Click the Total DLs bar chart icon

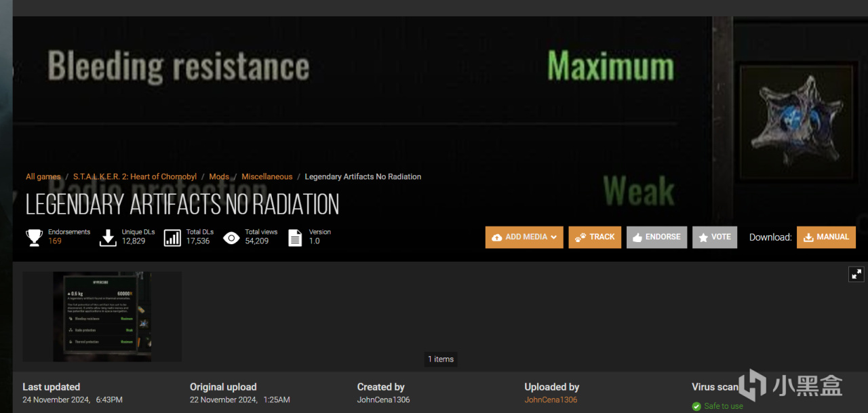point(173,237)
